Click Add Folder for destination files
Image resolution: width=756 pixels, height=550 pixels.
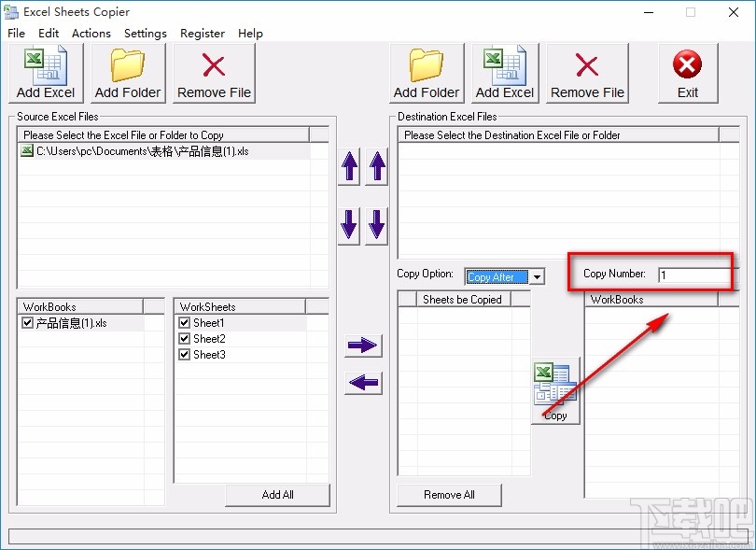426,73
